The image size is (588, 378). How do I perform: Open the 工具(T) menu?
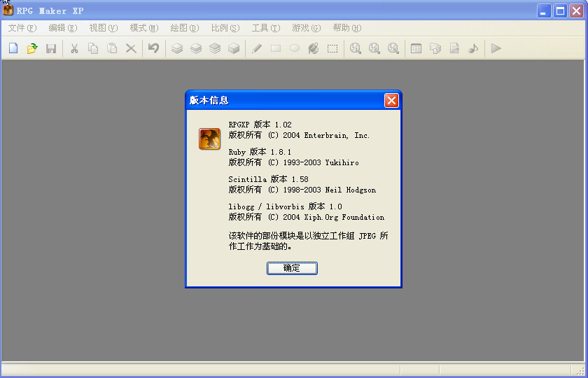click(x=266, y=28)
